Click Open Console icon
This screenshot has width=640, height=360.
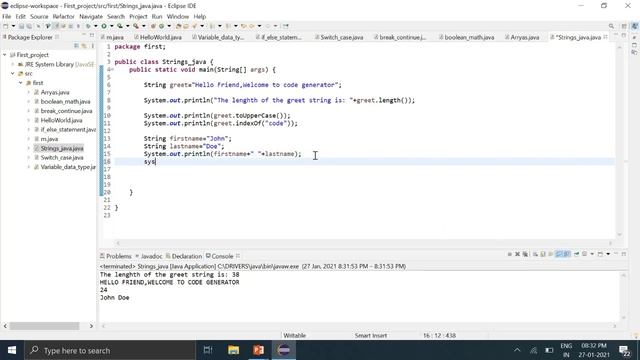(x=600, y=254)
